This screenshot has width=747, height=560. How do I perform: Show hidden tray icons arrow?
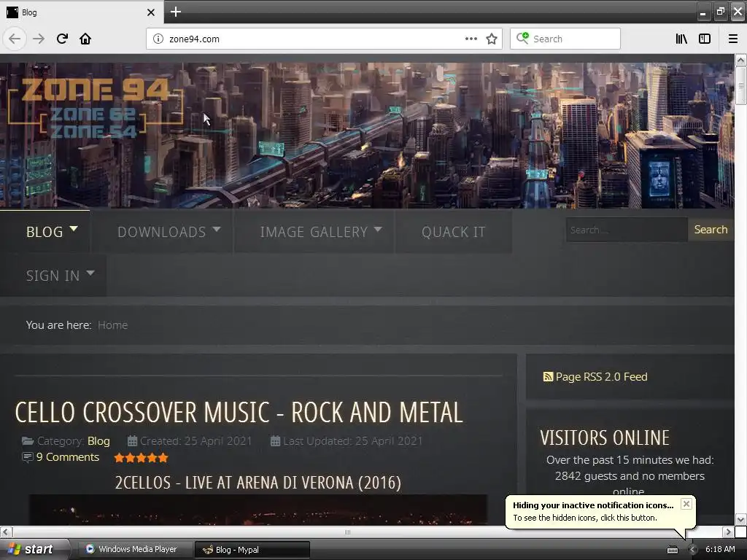coord(692,549)
